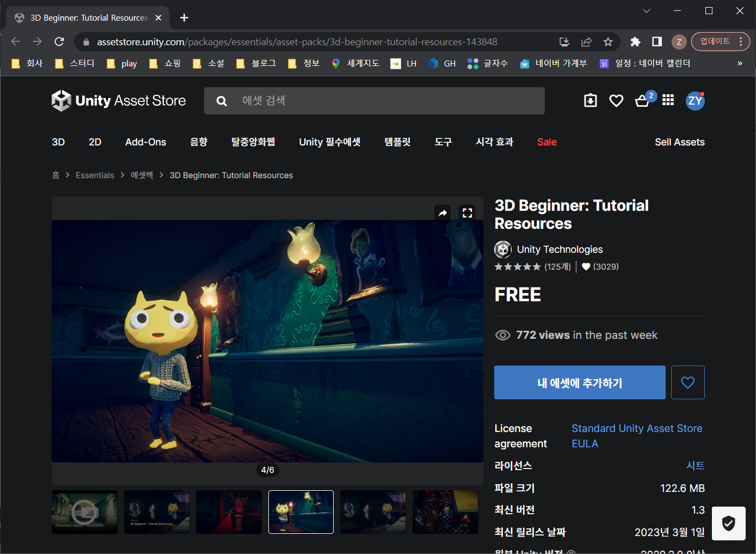Select the red character third thumbnail
The image size is (756, 554).
[229, 512]
